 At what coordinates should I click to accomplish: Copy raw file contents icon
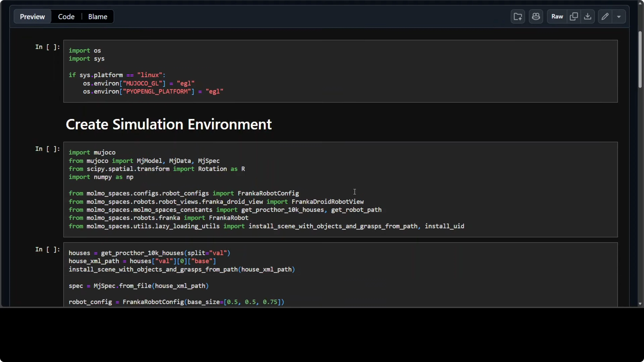573,16
